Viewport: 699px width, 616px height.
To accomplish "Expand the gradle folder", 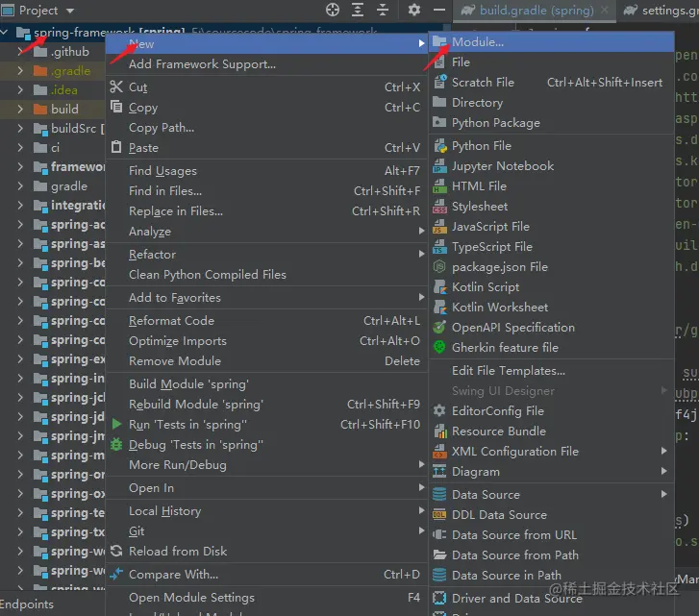I will point(20,185).
